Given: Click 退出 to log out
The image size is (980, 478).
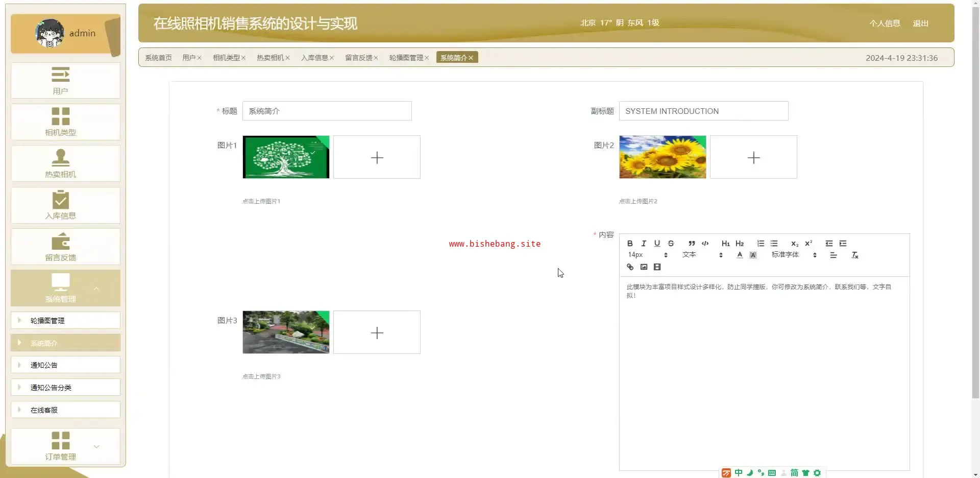Looking at the screenshot, I should click(x=920, y=23).
